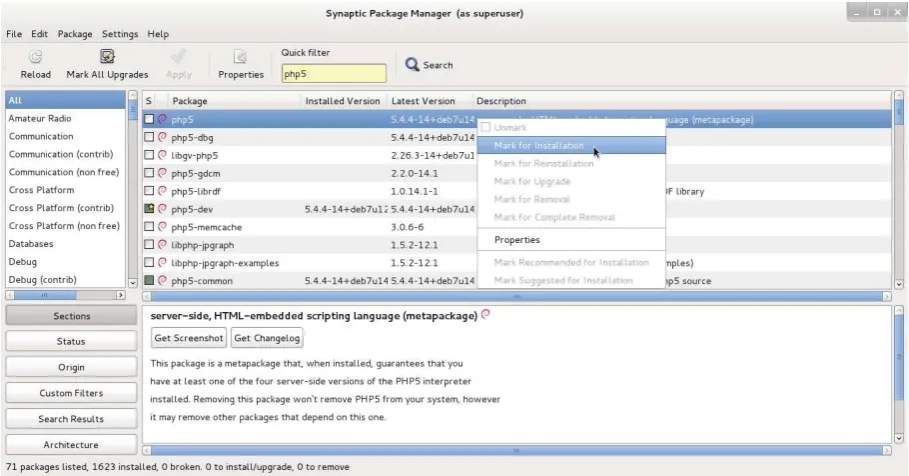
Task: Click the Architecture filter button
Action: pyautogui.click(x=71, y=445)
